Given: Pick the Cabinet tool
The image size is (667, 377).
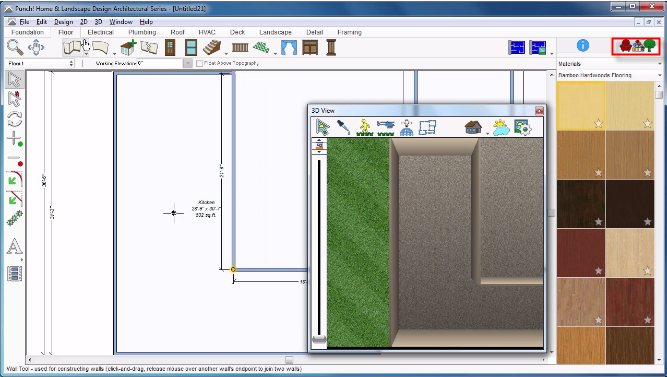Looking at the screenshot, I should pos(310,47).
